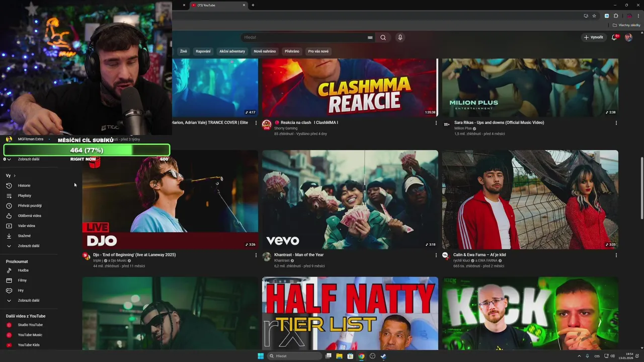Screen dimensions: 644x362
Task: Select the Akční adventury filter chip
Action: [x=232, y=51]
